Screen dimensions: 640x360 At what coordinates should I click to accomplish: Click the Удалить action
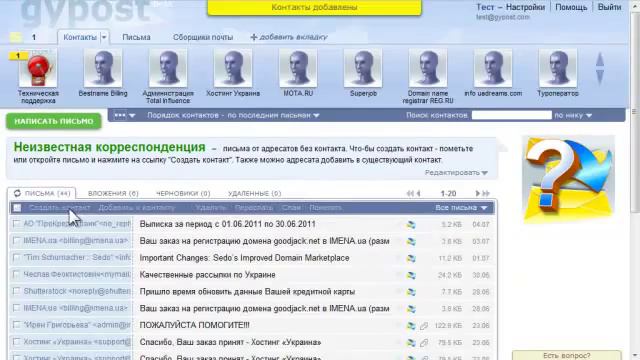pyautogui.click(x=211, y=208)
